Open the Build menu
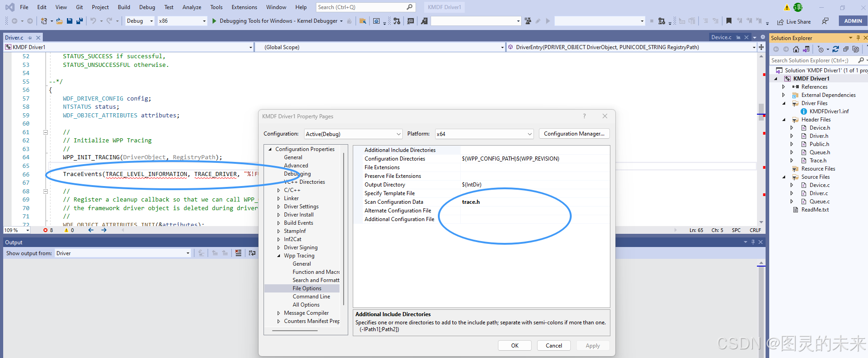 coord(124,7)
